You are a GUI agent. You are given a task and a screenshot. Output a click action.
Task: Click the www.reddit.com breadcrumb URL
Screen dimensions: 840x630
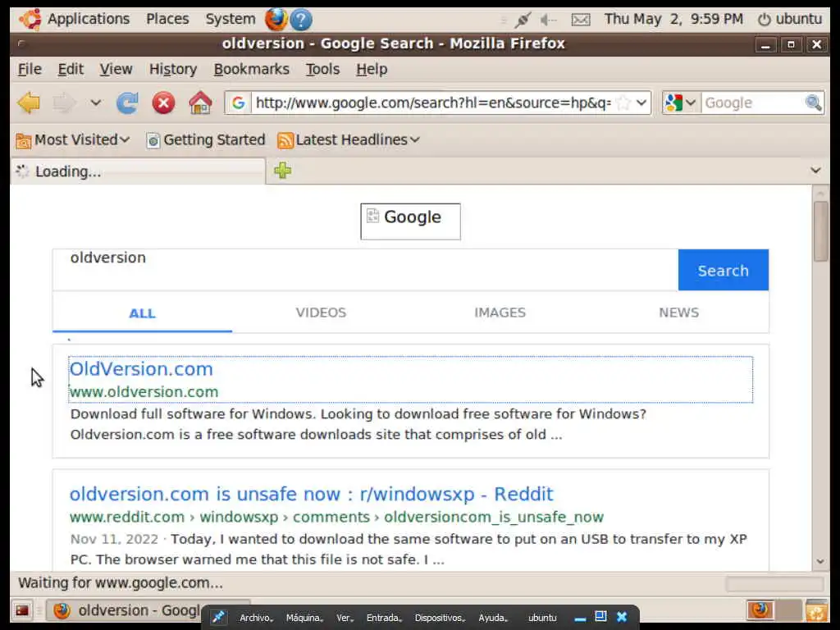click(336, 517)
